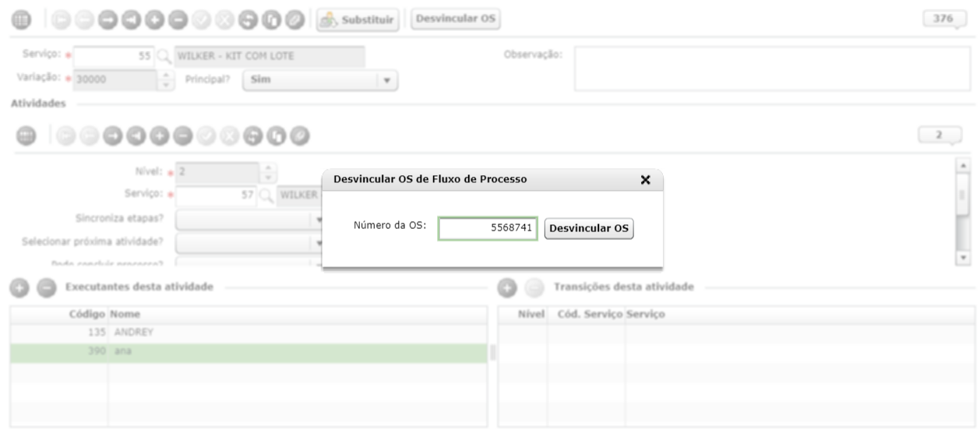The width and height of the screenshot is (980, 433).
Task: Remove record with top minus icon
Action: click(176, 19)
